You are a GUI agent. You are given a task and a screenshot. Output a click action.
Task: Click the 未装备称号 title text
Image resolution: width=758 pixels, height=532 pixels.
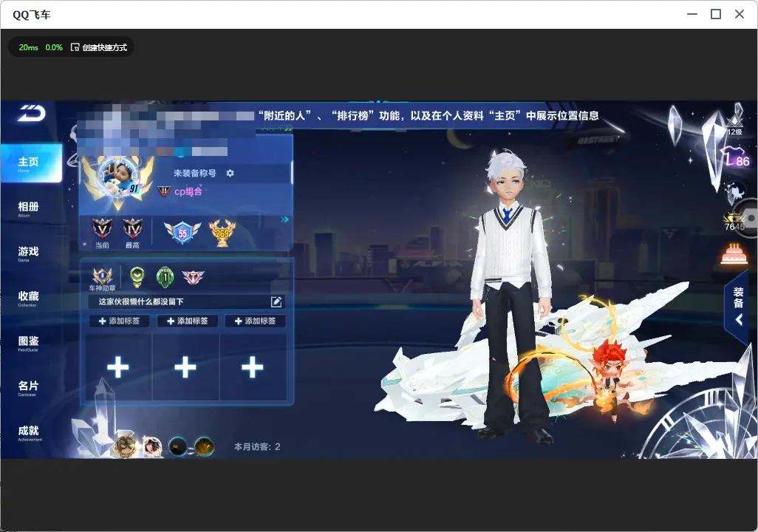[x=195, y=173]
